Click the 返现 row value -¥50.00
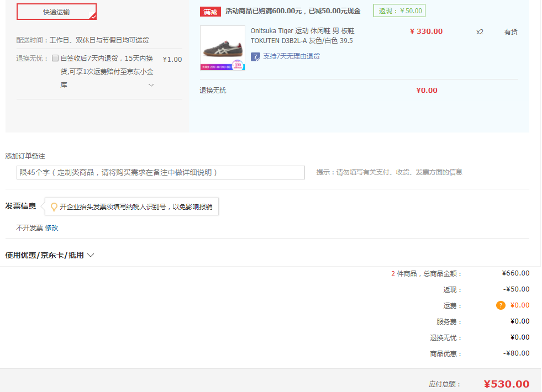542x392 pixels. (516, 289)
